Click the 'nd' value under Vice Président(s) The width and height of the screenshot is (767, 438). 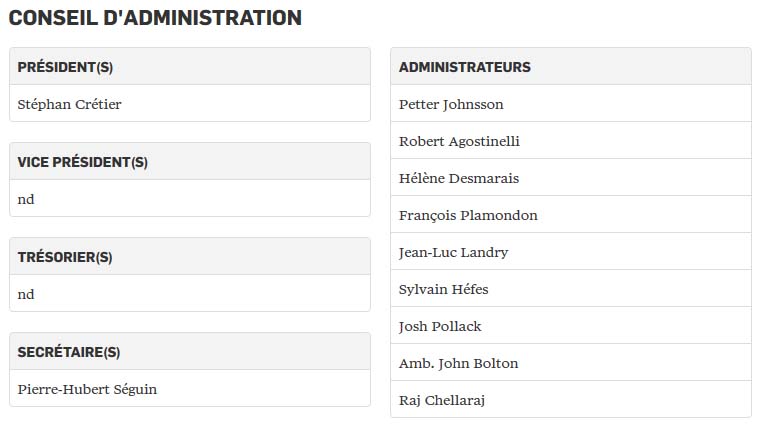point(26,199)
